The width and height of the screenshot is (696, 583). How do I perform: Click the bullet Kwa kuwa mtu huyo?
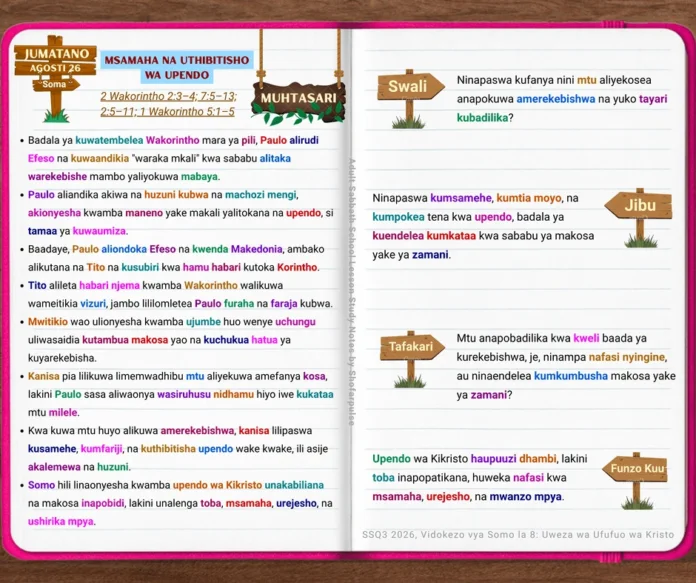click(x=174, y=448)
